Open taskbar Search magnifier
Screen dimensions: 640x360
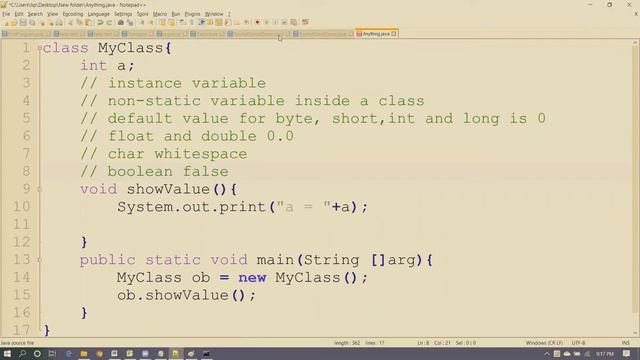(22, 353)
